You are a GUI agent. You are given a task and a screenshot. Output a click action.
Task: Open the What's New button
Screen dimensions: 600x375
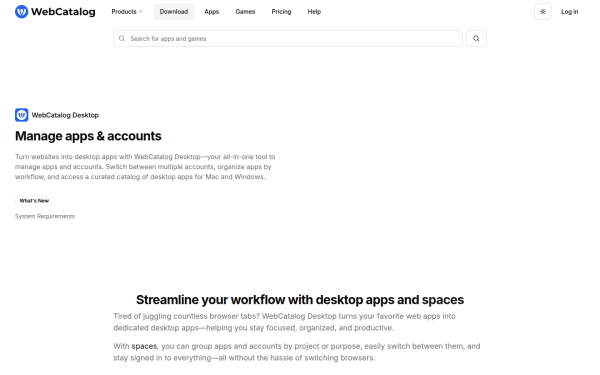34,201
